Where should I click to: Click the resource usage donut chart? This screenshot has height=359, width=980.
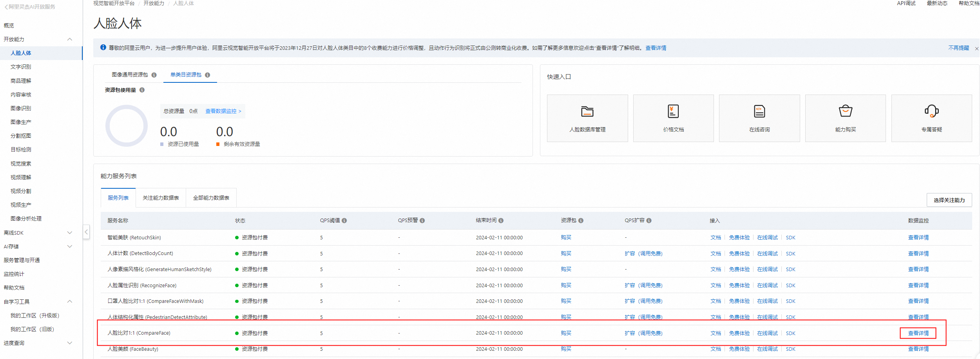(127, 126)
